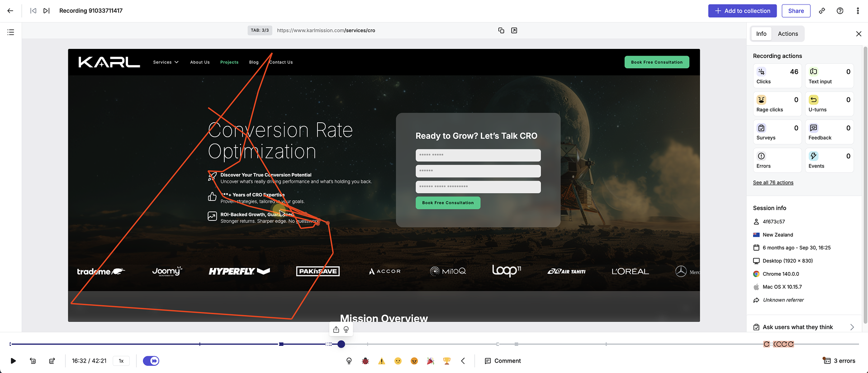Click the Text input action card

[829, 76]
